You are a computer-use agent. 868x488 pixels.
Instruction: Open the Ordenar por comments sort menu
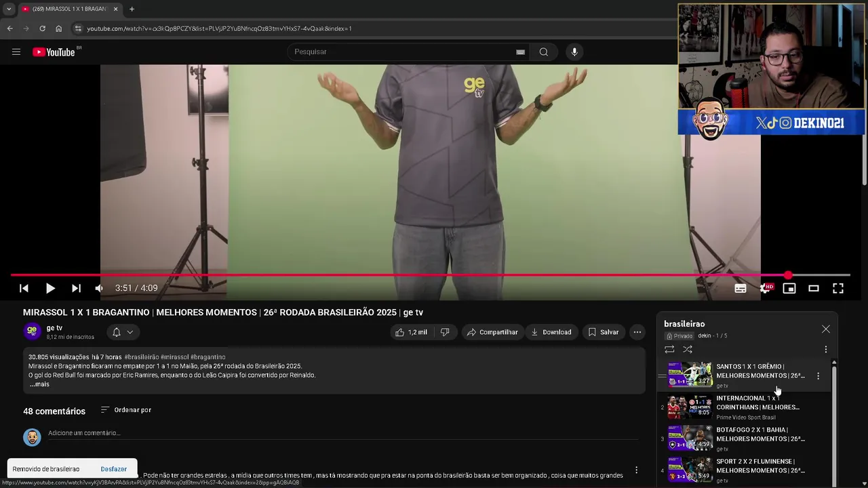pyautogui.click(x=125, y=410)
